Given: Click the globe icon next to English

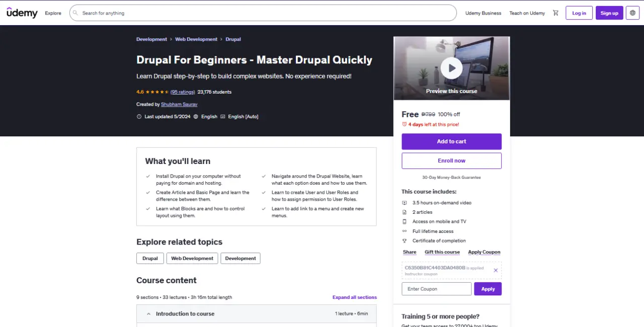Looking at the screenshot, I should [x=196, y=117].
